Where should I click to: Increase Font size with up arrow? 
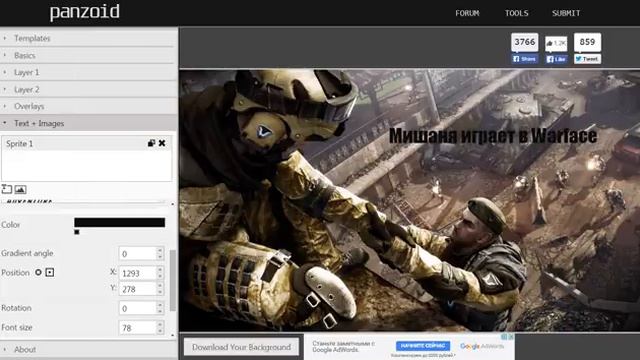pyautogui.click(x=160, y=324)
